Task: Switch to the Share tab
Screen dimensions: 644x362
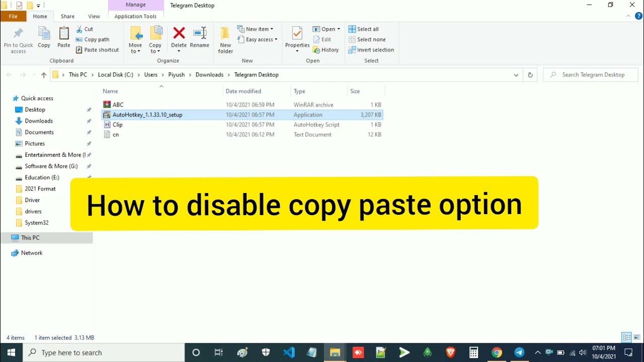Action: tap(67, 17)
